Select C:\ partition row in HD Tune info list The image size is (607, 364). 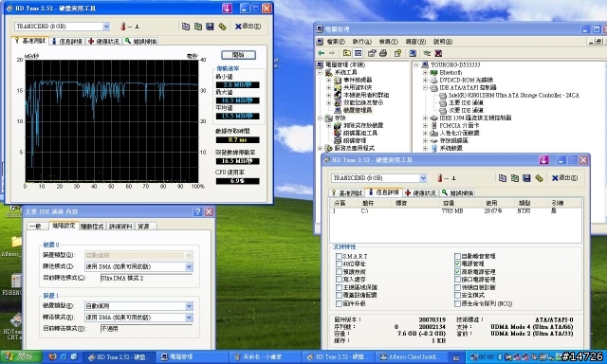click(455, 211)
